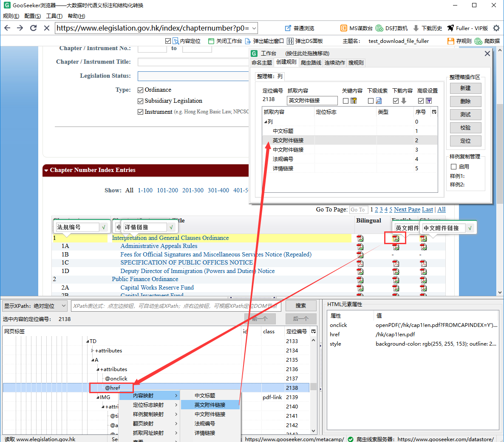Screen dimensions: 504x442
Task: Open the Next Page link
Action: tap(407, 209)
